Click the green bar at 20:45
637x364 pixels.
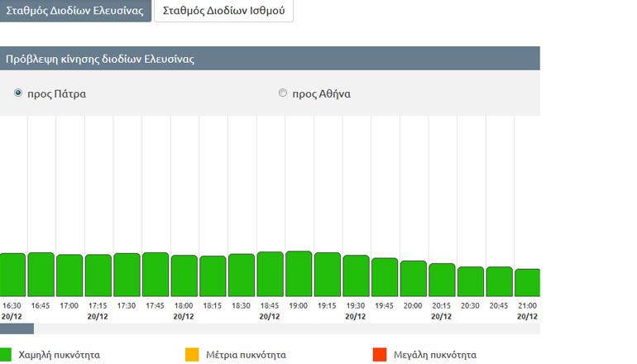[x=499, y=281]
